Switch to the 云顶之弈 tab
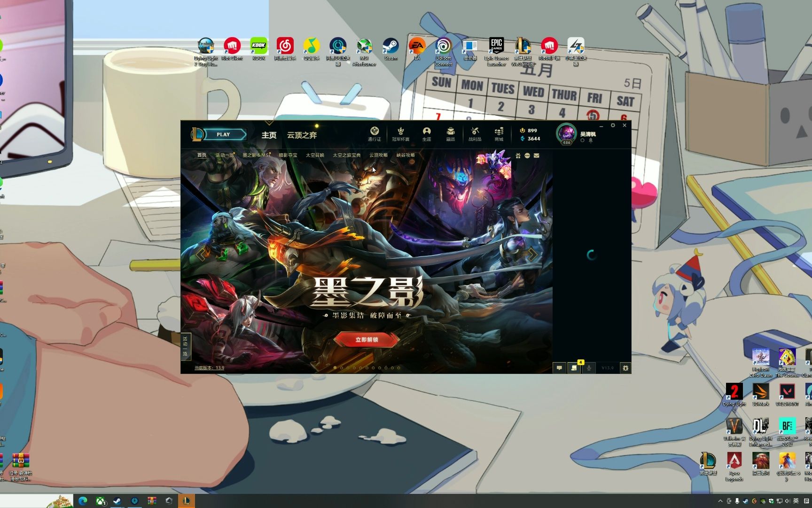Screen dimensions: 812x508 [x=302, y=135]
